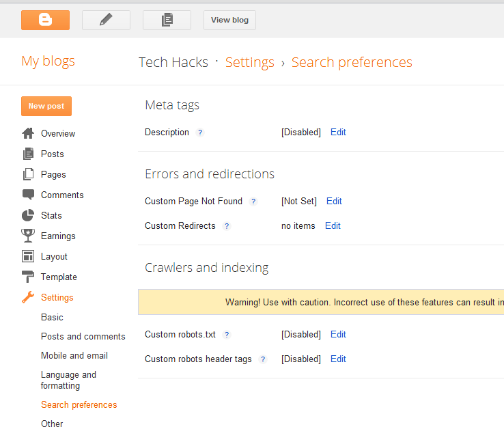
Task: Show help for Custom Redirects
Action: click(227, 226)
